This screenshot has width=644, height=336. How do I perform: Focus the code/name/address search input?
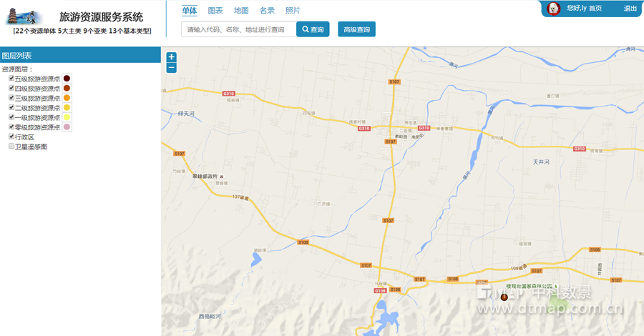(x=238, y=29)
